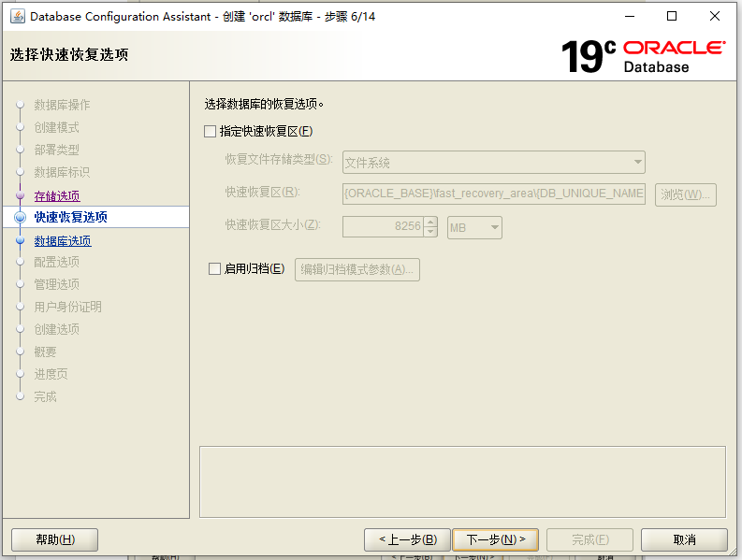Viewport: 742px width, 560px height.
Task: Click the step bullet icon beside 快速恢复选项
Action: 20,217
